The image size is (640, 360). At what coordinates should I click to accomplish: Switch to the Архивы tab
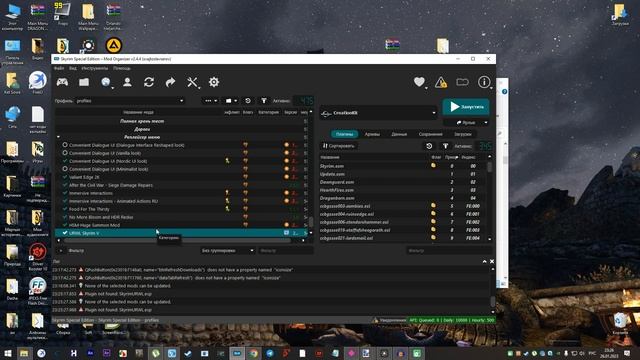pyautogui.click(x=372, y=134)
